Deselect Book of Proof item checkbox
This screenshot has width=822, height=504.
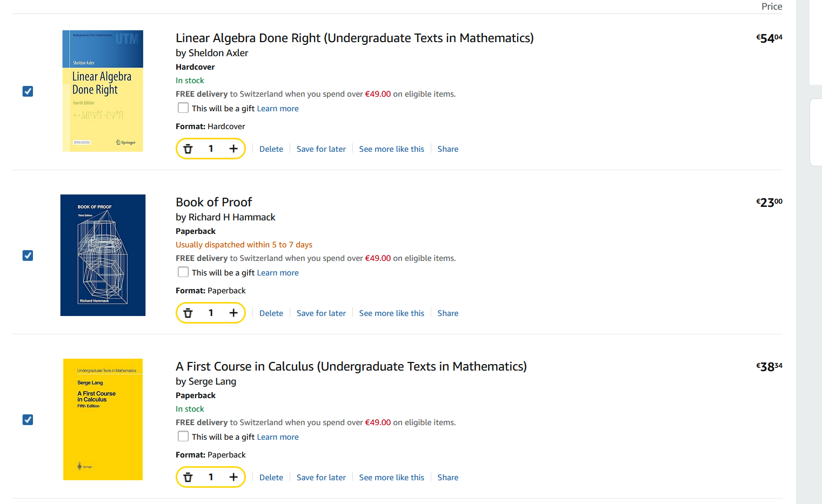(x=28, y=256)
